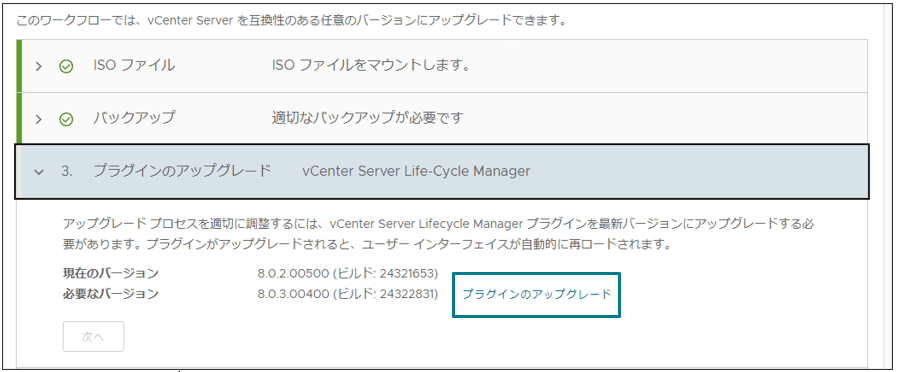Click the ISO ファイルをマウントします description
Viewport: 897px width, 372px height.
point(371,66)
